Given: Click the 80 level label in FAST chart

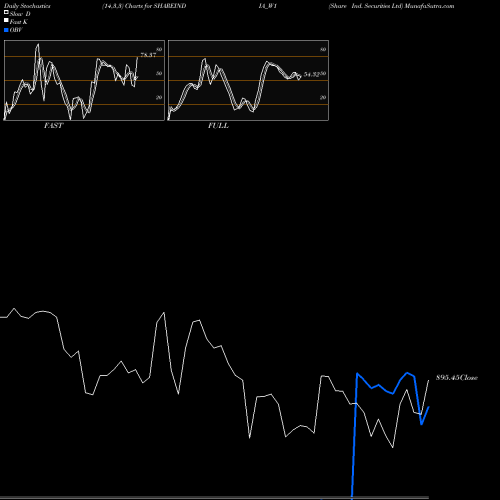Looking at the screenshot, I should tap(159, 49).
